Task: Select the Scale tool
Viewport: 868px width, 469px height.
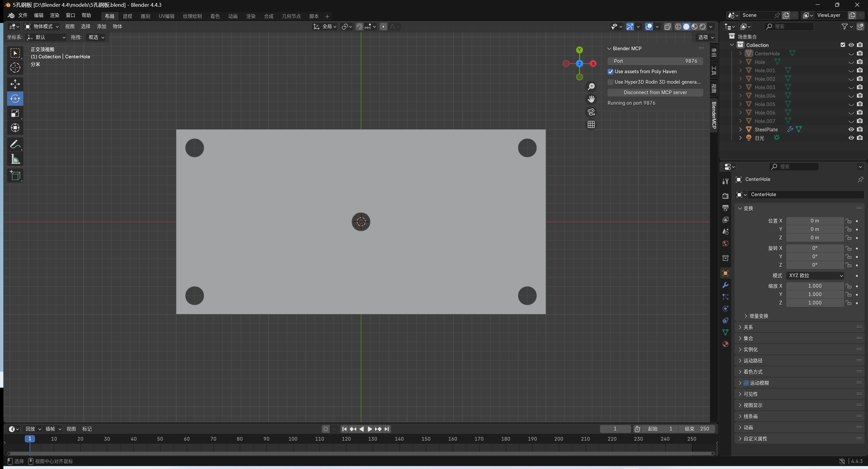Action: point(15,113)
